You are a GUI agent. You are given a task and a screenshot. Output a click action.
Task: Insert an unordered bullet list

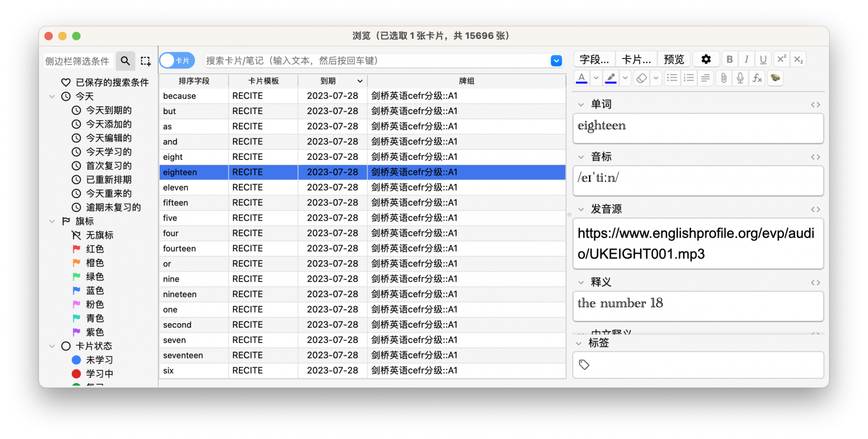tap(672, 78)
